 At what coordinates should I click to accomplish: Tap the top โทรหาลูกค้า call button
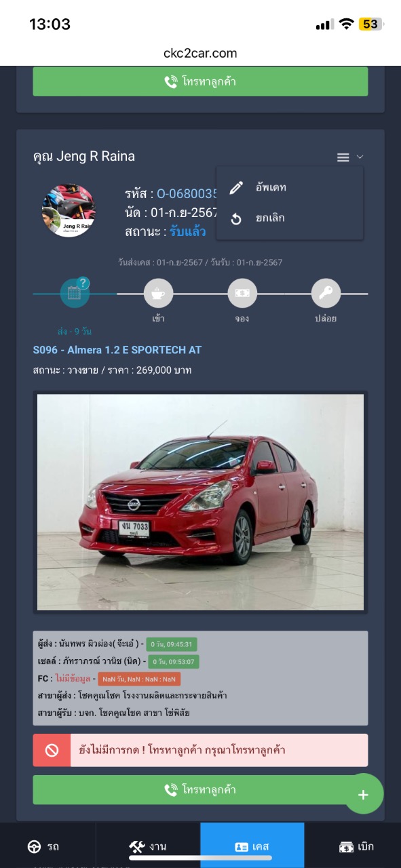pos(200,81)
